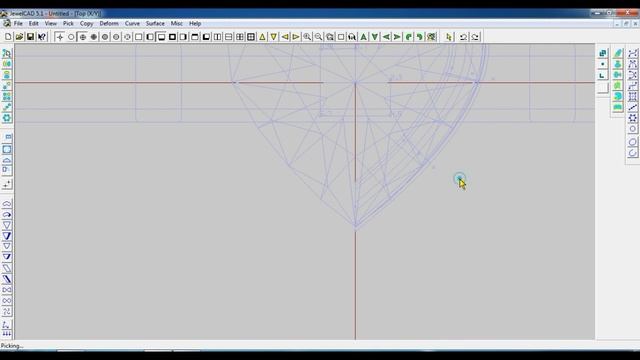Image resolution: width=640 pixels, height=360 pixels.
Task: Click the four-pane grid view icon
Action: click(x=251, y=37)
